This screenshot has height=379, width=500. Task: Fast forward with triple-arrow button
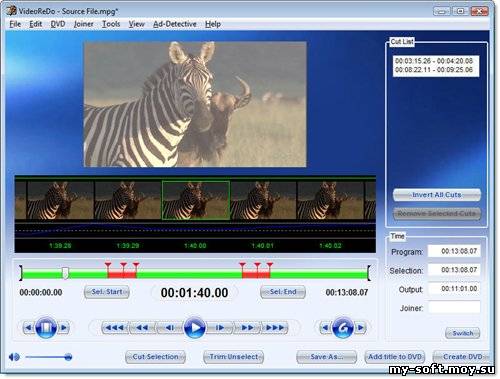(x=275, y=328)
